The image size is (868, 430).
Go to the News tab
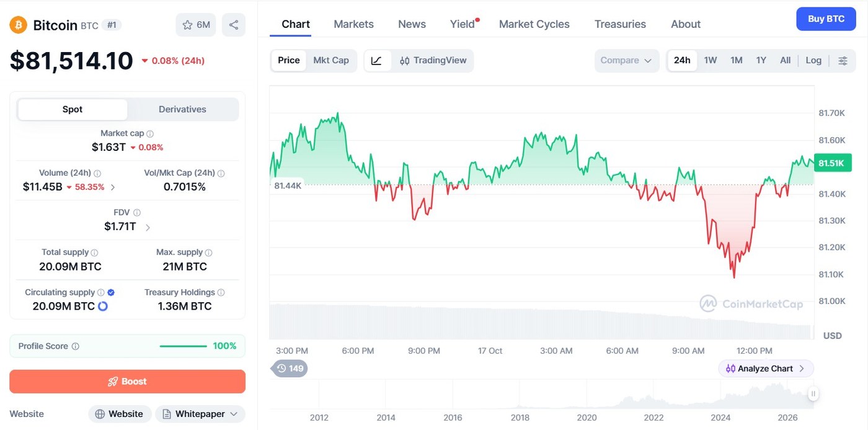click(x=412, y=24)
